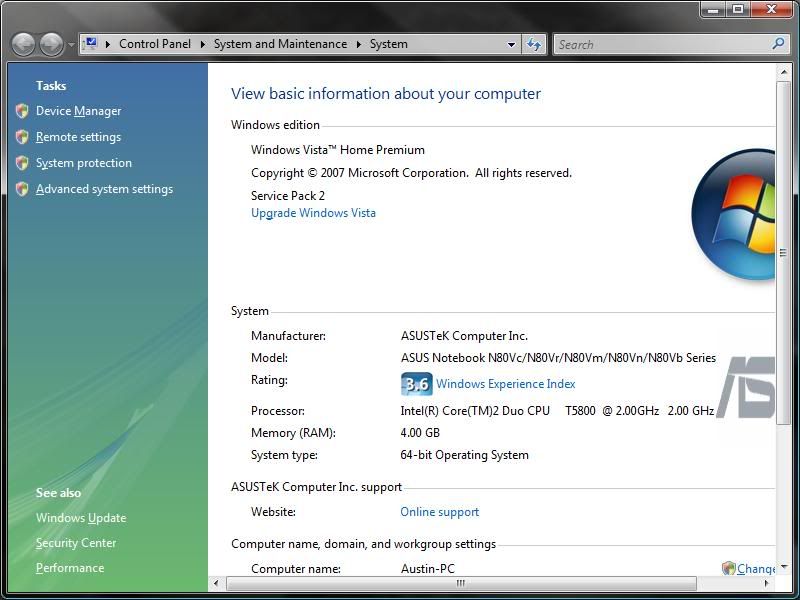Expand the arrow after Control Panel breadcrumb
The width and height of the screenshot is (800, 600).
coord(203,44)
